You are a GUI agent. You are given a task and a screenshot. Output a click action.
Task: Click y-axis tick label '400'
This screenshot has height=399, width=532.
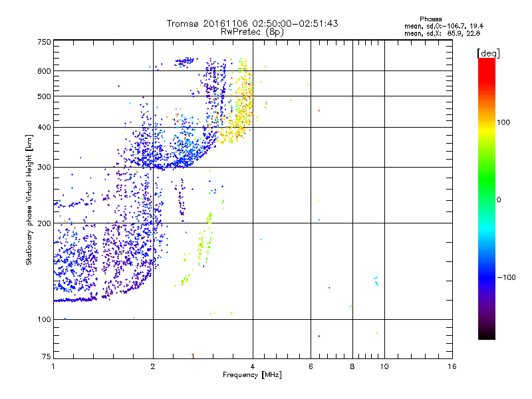44,128
